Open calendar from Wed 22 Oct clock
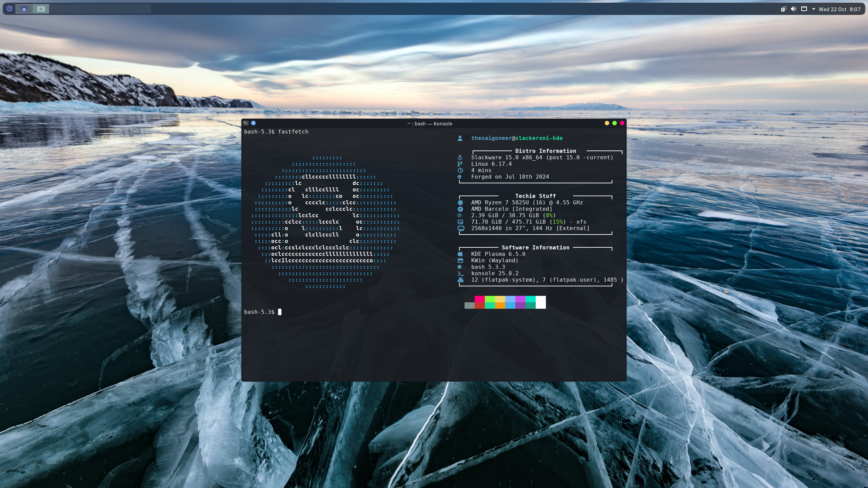The image size is (868, 488). (840, 9)
